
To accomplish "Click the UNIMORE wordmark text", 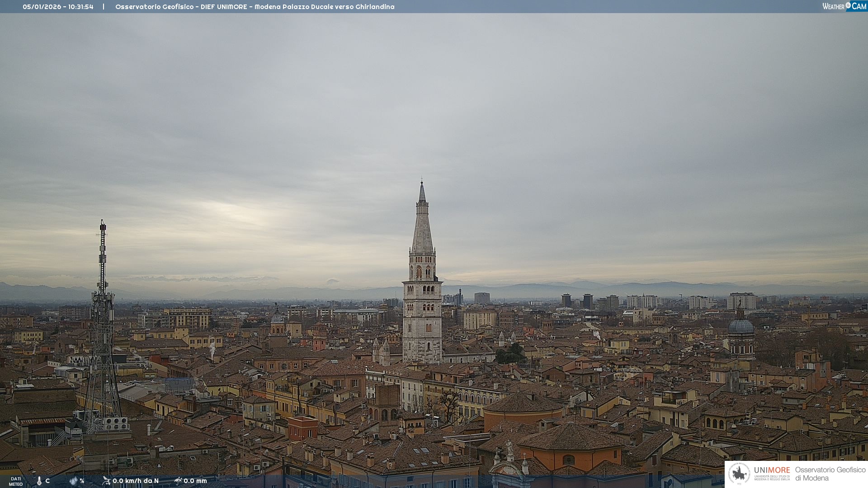I will pyautogui.click(x=772, y=470).
